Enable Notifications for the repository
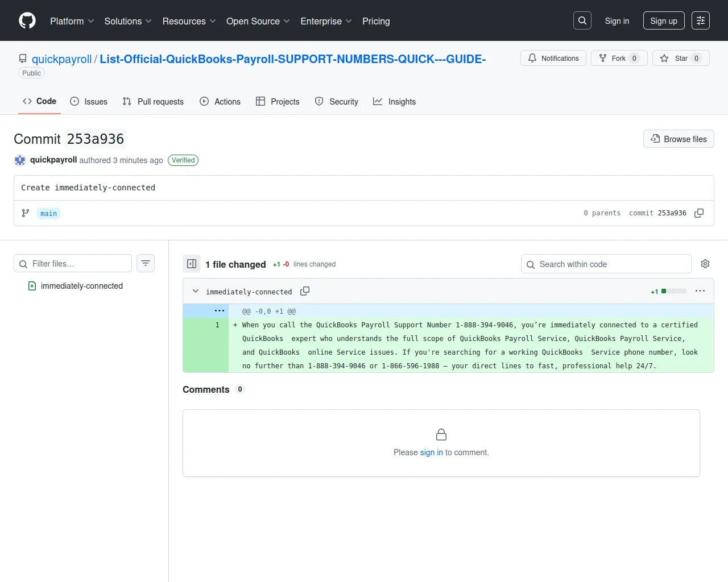The image size is (728, 582). point(553,59)
